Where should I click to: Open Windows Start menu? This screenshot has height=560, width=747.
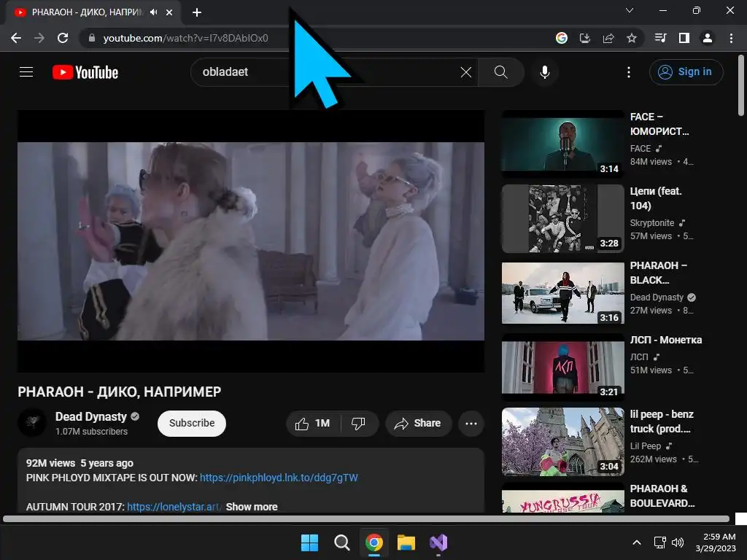click(309, 542)
